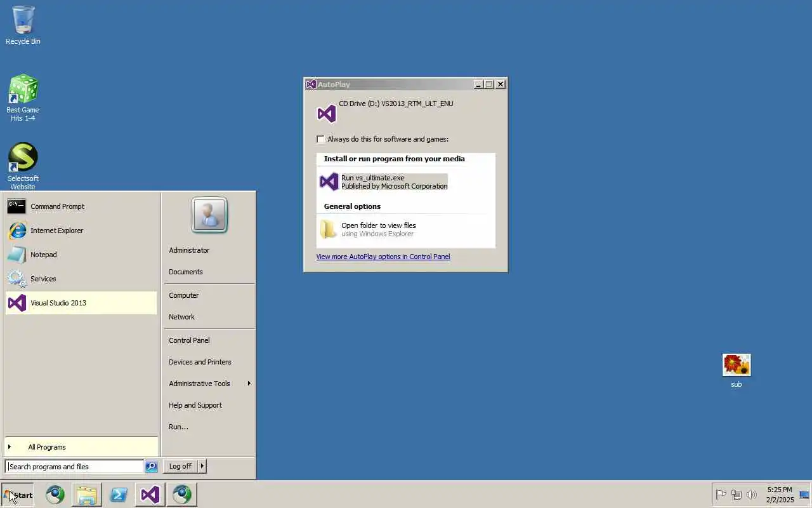812x508 pixels.
Task: Click the taskbar icon next to Start button
Action: coord(55,495)
